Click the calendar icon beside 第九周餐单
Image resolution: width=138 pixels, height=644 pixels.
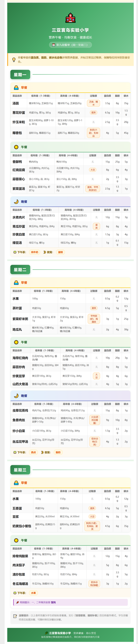tap(53, 45)
